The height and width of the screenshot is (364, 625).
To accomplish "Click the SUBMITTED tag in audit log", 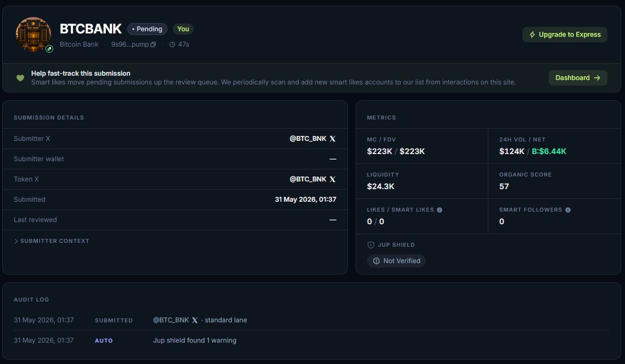I will click(114, 321).
